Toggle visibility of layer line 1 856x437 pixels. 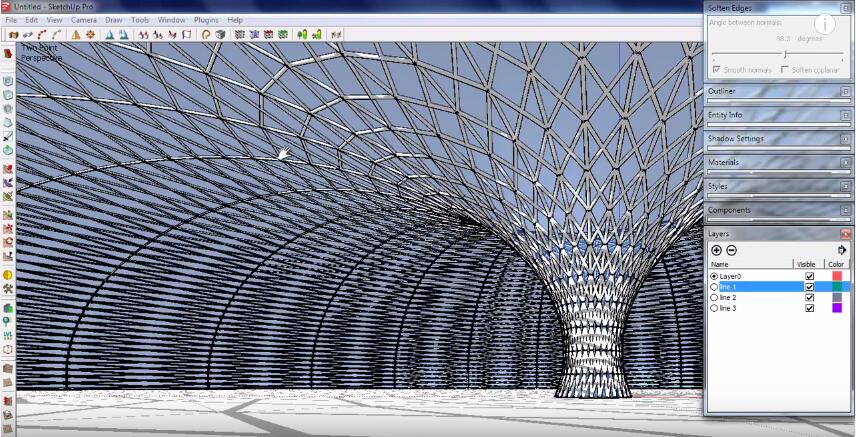[x=809, y=287]
